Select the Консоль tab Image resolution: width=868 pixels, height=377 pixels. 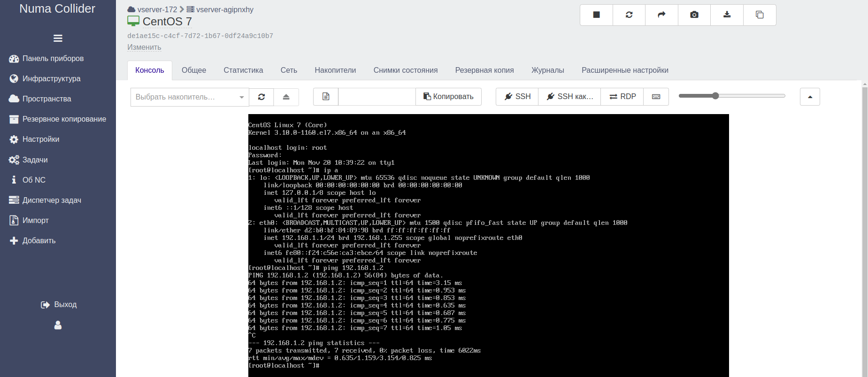150,70
